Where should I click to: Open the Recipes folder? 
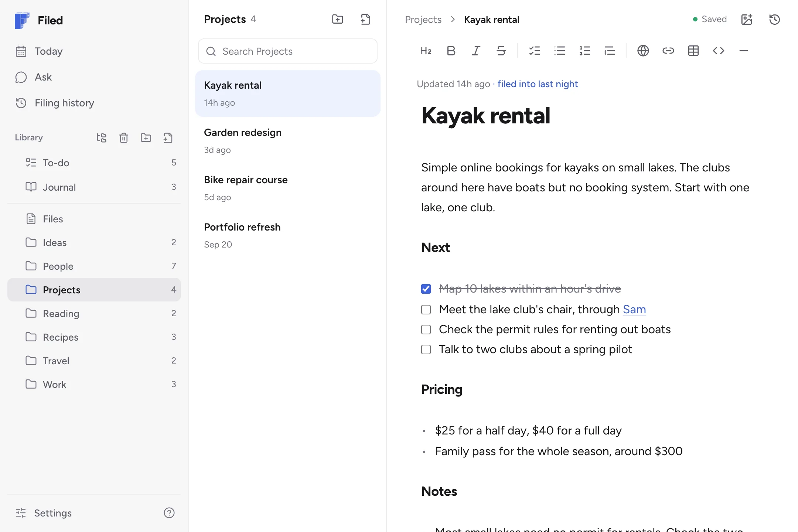[94, 337]
